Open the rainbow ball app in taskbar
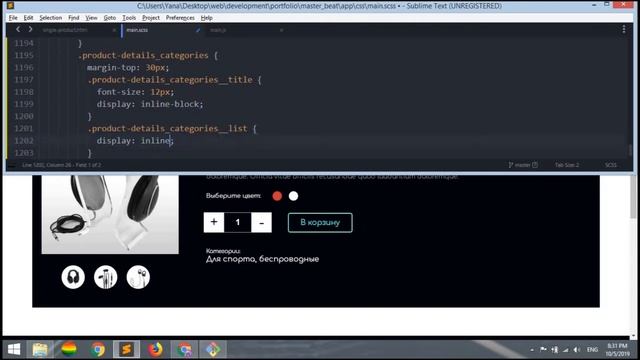Image resolution: width=640 pixels, height=360 pixels. pos(69,349)
